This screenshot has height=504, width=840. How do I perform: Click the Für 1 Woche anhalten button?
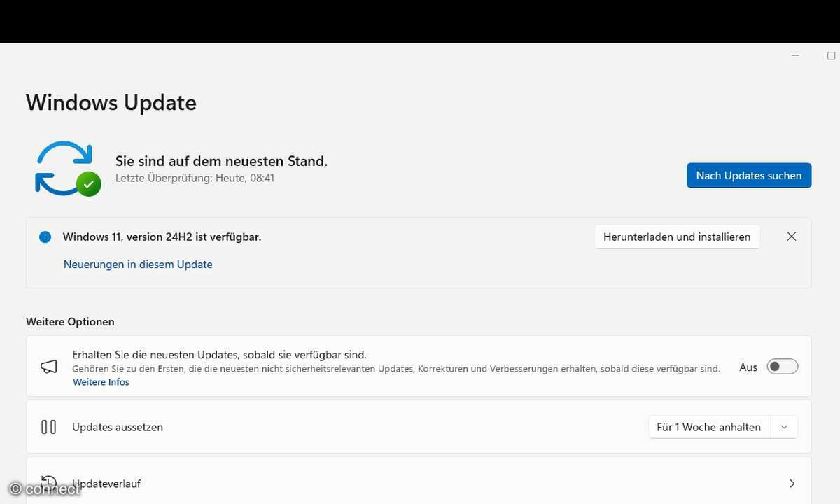pos(709,427)
